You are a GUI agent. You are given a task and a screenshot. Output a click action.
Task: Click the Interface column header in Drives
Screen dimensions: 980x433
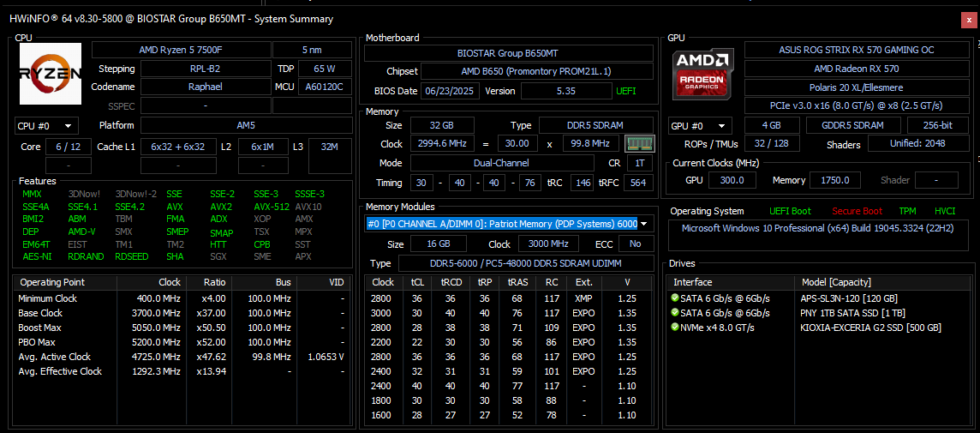[731, 282]
